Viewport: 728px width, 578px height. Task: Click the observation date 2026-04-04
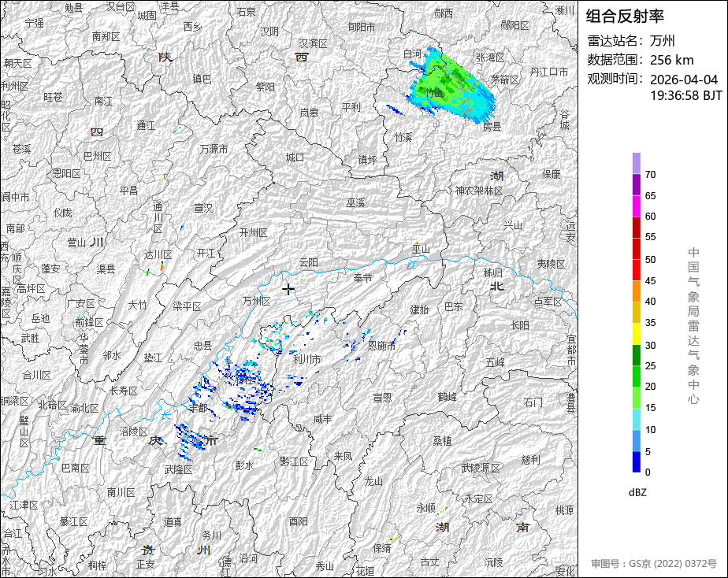coord(683,80)
